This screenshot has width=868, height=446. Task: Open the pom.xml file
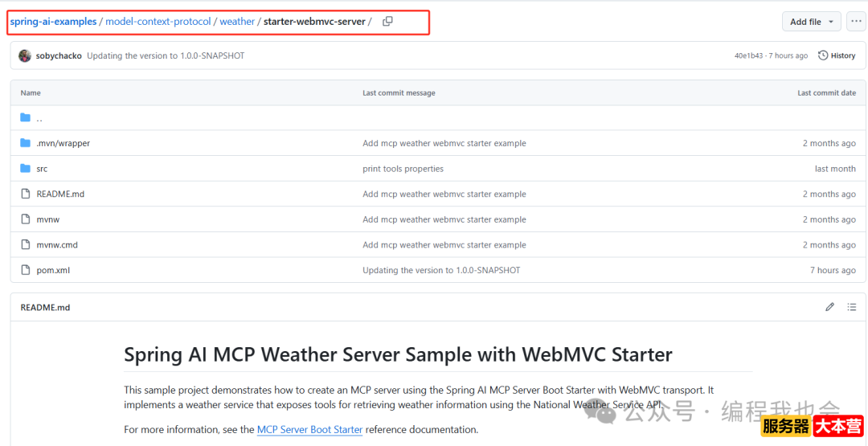point(53,271)
